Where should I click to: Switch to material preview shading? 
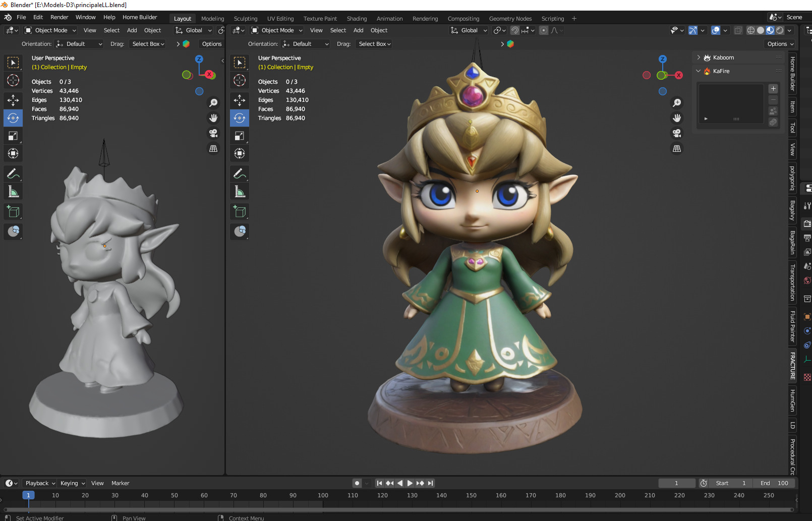(x=770, y=30)
